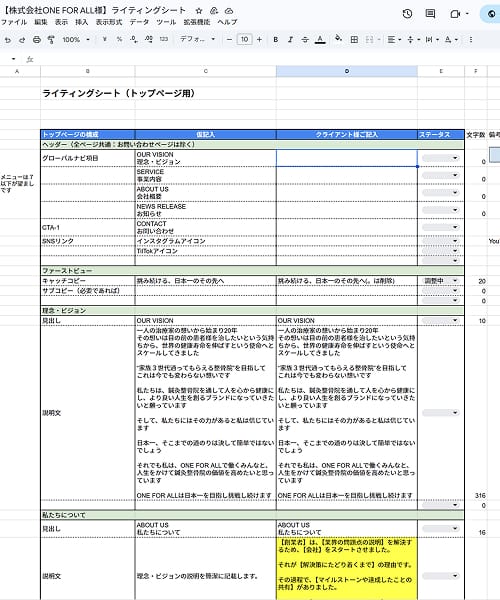Open the ツール menu

coord(166,22)
